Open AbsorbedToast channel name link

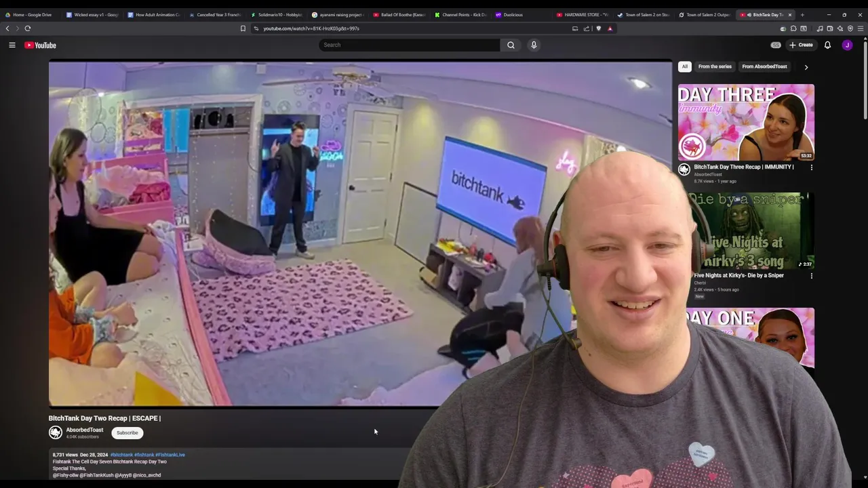(x=85, y=430)
